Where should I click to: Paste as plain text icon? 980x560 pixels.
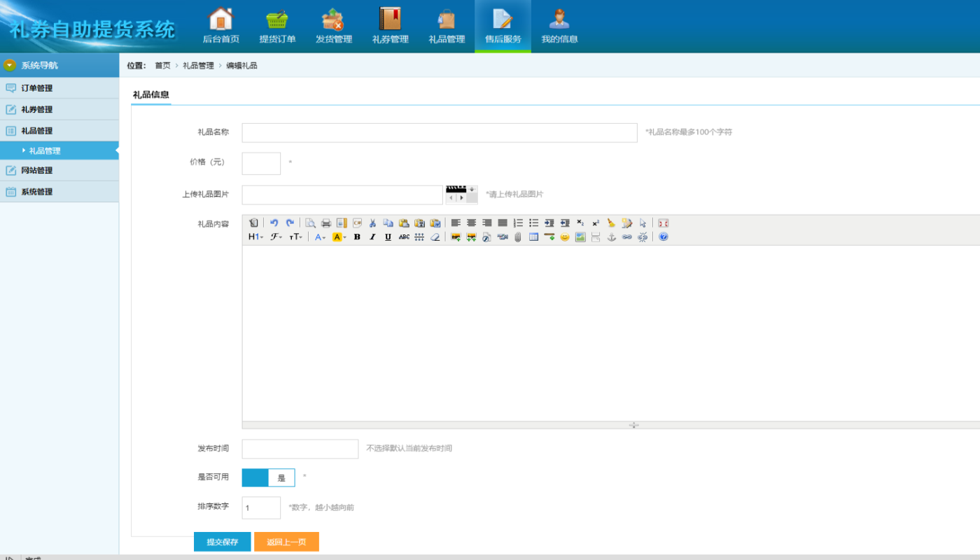[x=419, y=223]
